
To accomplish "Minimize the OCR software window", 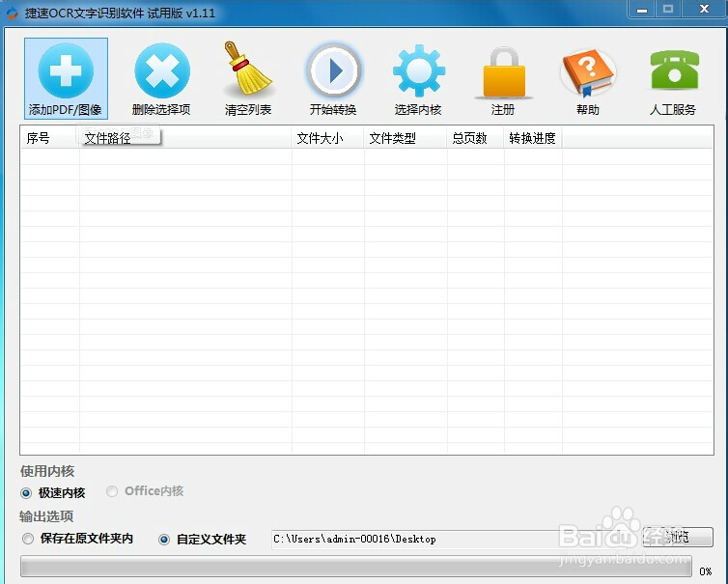I will tap(642, 9).
